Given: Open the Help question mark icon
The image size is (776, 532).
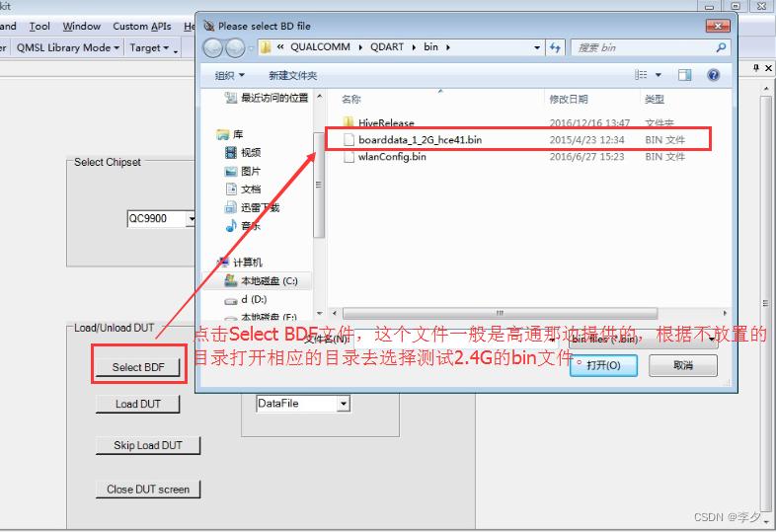Looking at the screenshot, I should pyautogui.click(x=713, y=75).
